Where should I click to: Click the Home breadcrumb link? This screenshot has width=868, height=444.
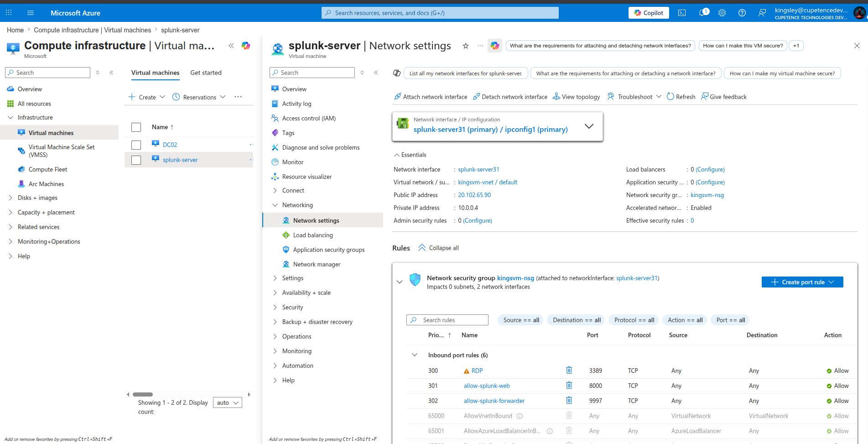coord(15,30)
